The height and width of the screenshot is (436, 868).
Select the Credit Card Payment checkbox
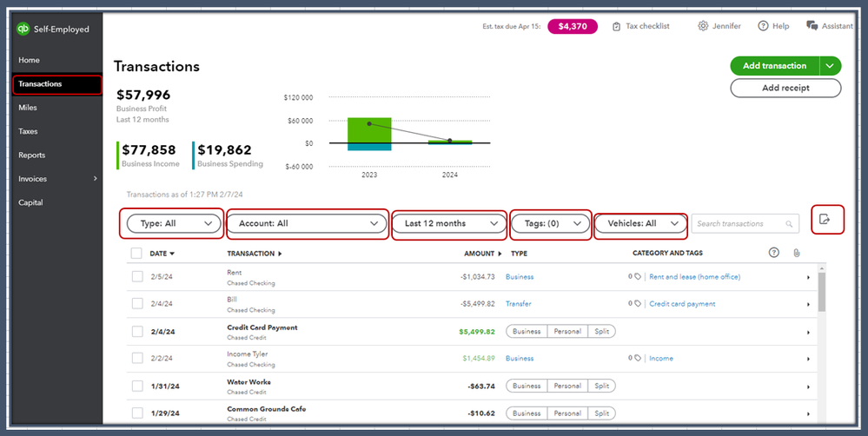point(137,332)
